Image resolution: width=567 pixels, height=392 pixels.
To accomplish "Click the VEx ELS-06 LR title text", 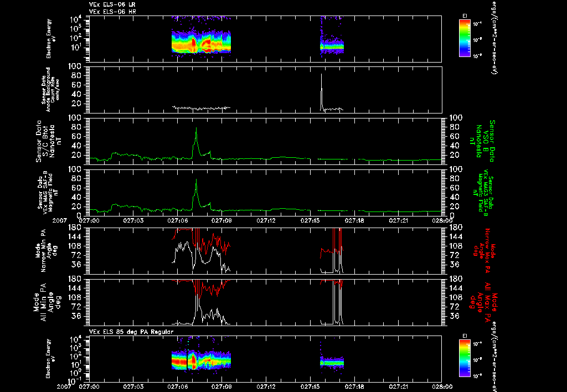I will [x=112, y=4].
